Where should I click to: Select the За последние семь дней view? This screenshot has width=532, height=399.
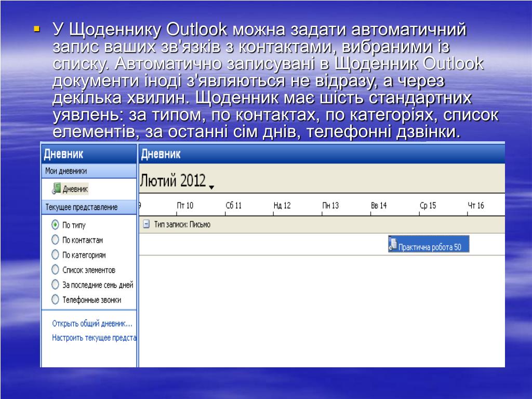pyautogui.click(x=55, y=285)
